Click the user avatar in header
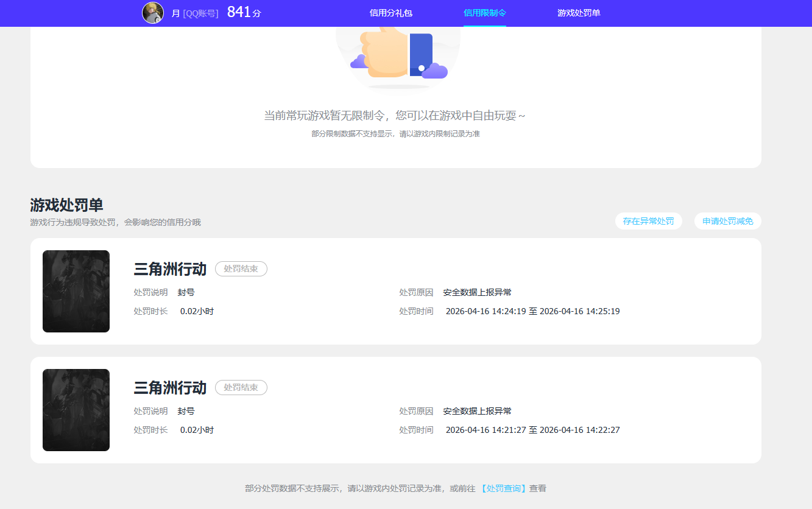The width and height of the screenshot is (812, 509). pos(153,13)
